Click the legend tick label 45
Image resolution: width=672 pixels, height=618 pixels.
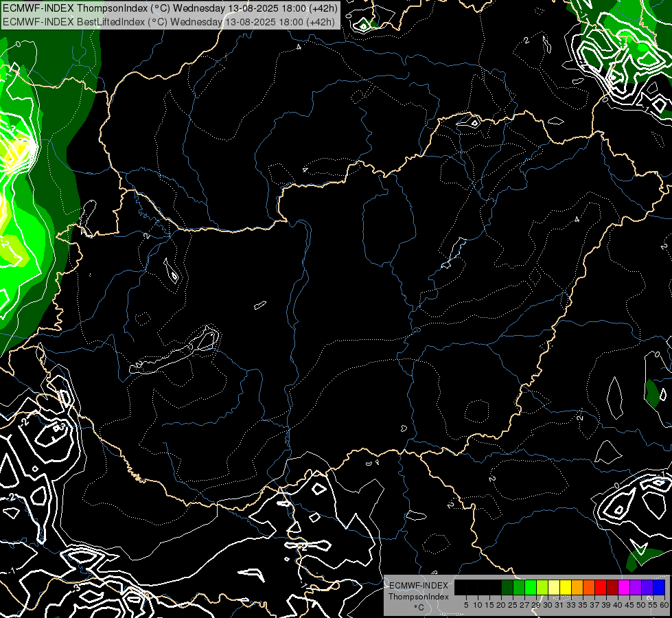click(x=630, y=605)
